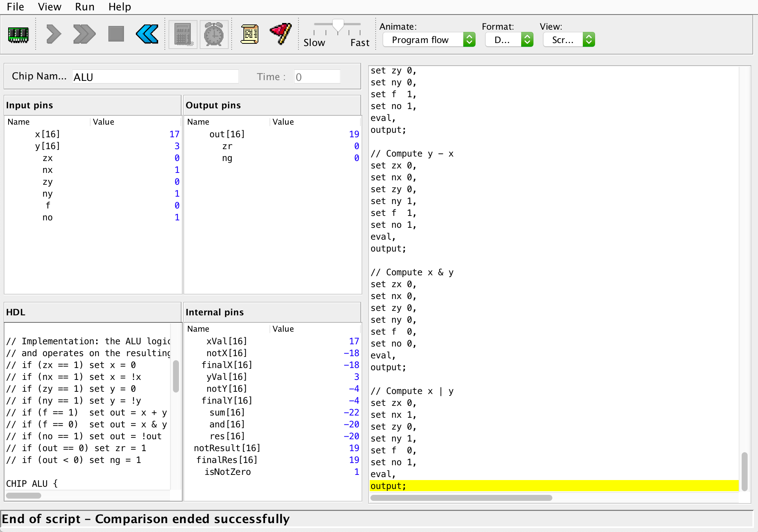758x532 pixels.
Task: Click the speed slider knob
Action: point(338,26)
